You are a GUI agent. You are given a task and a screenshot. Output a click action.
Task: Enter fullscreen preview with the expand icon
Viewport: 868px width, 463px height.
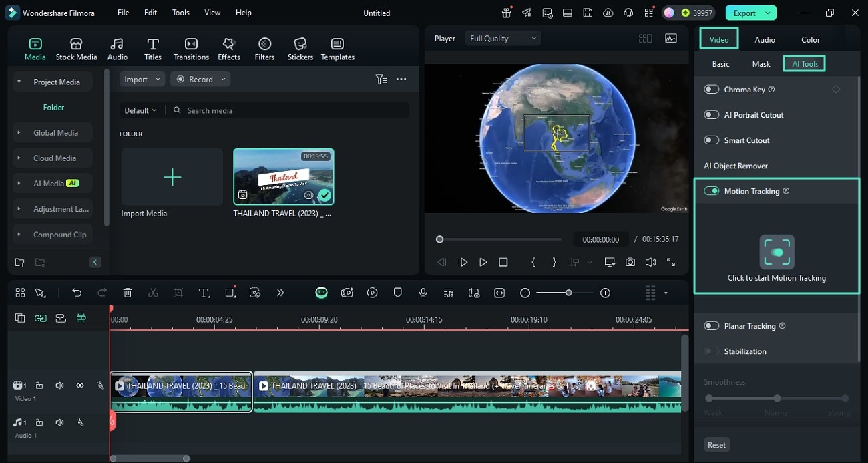point(671,262)
